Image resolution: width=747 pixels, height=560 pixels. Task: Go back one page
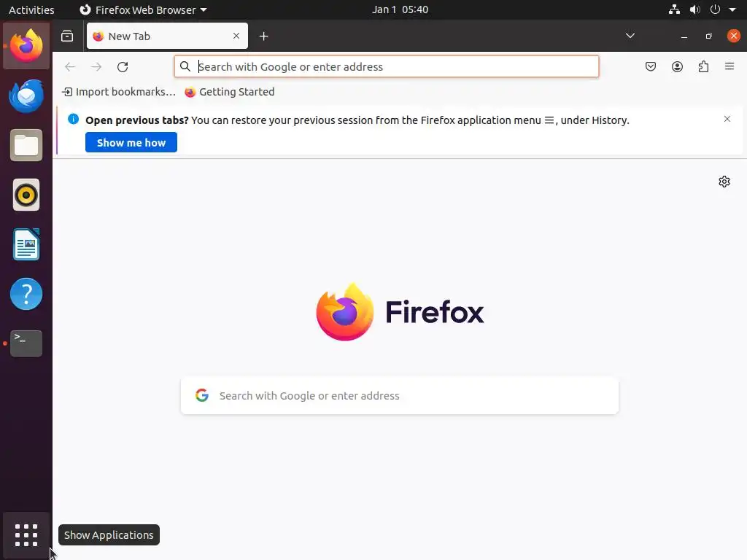click(x=70, y=66)
